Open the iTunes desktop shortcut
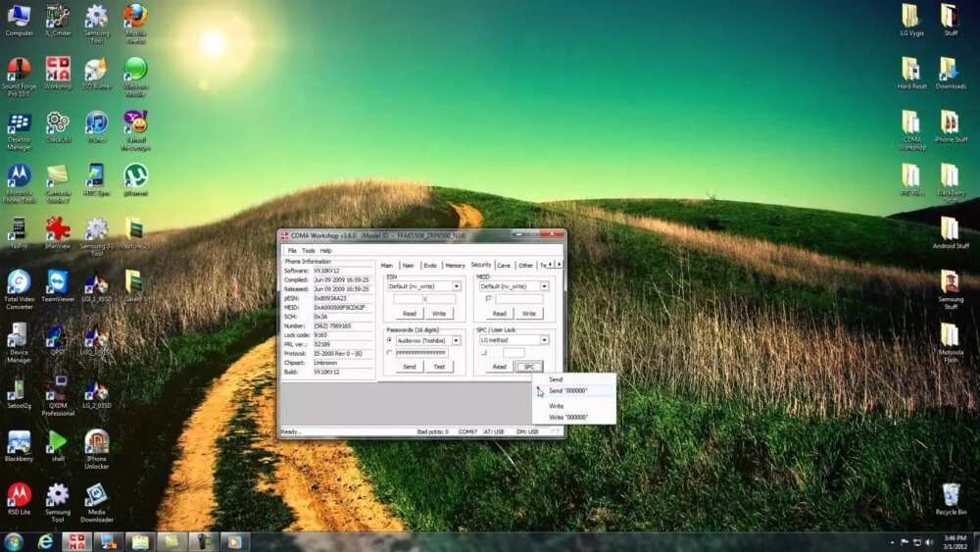The image size is (980, 552). [x=97, y=126]
